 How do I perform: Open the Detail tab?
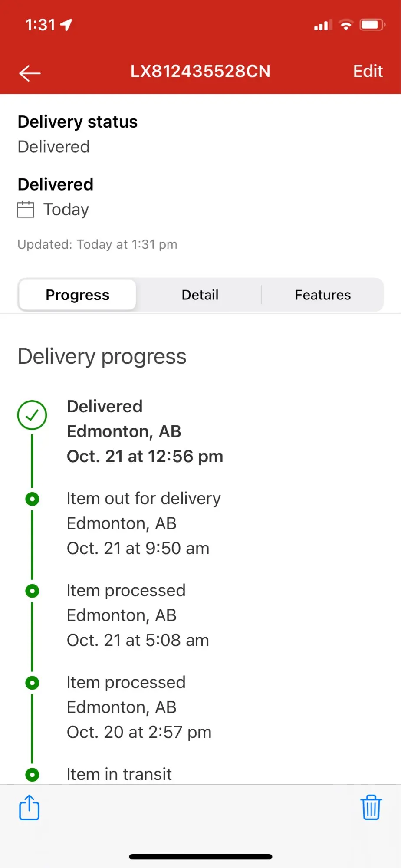(x=200, y=295)
